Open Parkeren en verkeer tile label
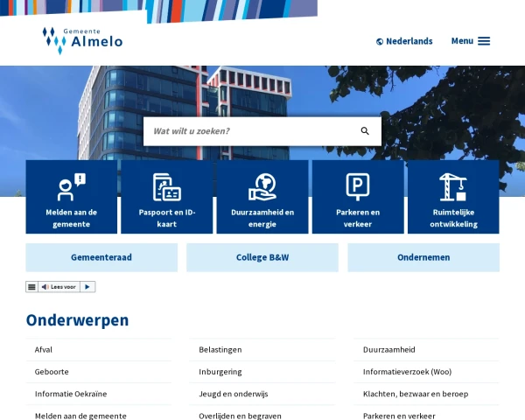The image size is (525, 420). pos(358,219)
